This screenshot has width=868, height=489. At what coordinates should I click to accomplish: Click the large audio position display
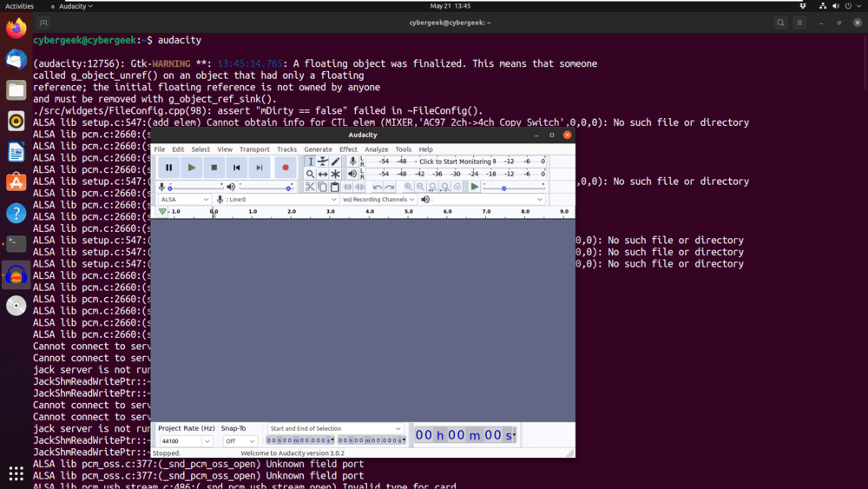(x=465, y=435)
